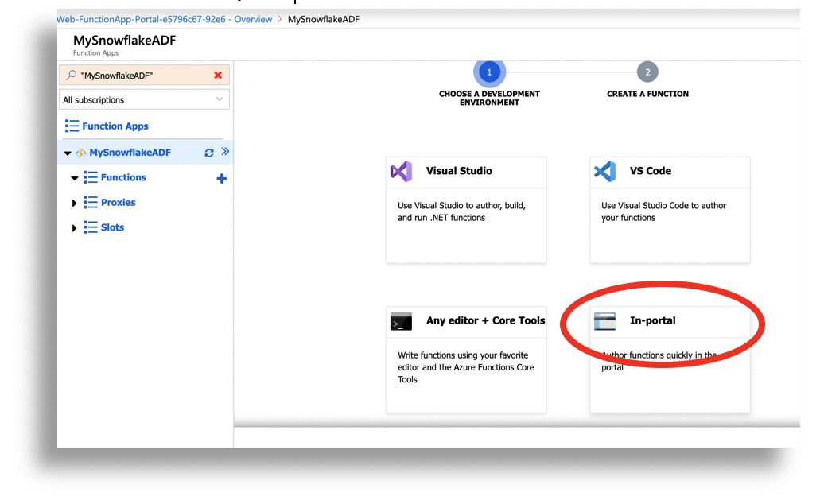The image size is (824, 504).
Task: Select step 2 Create a function
Action: (647, 72)
